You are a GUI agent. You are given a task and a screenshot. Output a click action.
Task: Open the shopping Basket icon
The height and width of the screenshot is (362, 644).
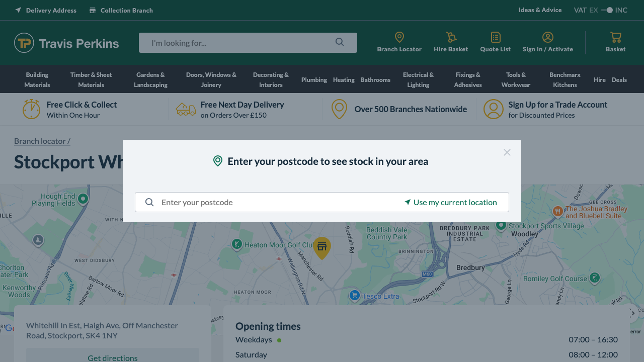[615, 37]
